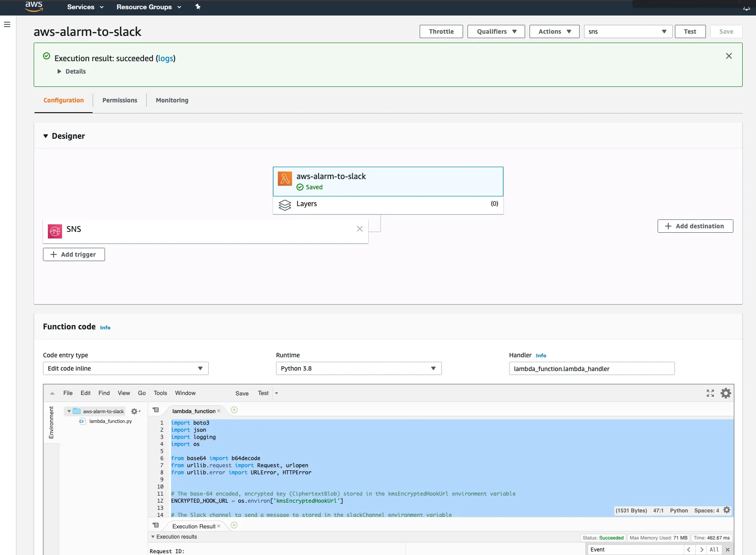This screenshot has width=756, height=555.
Task: Click the Layers stack icon
Action: [x=284, y=204]
